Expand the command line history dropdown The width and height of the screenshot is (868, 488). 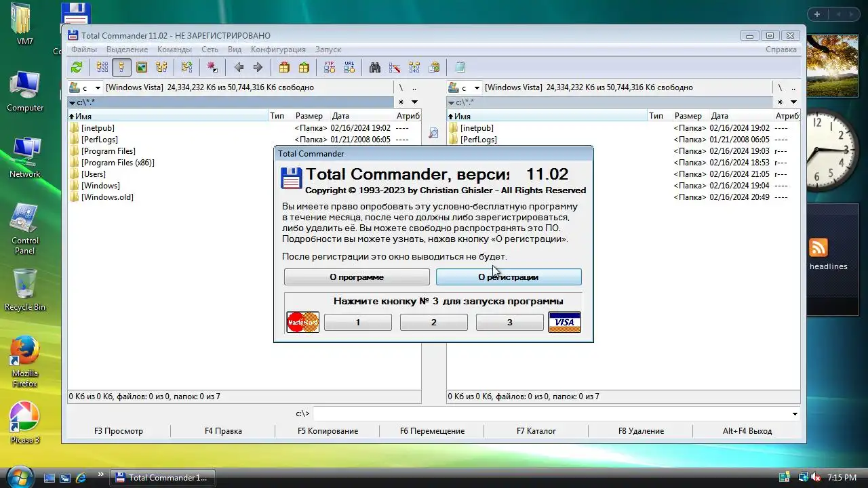tap(795, 414)
